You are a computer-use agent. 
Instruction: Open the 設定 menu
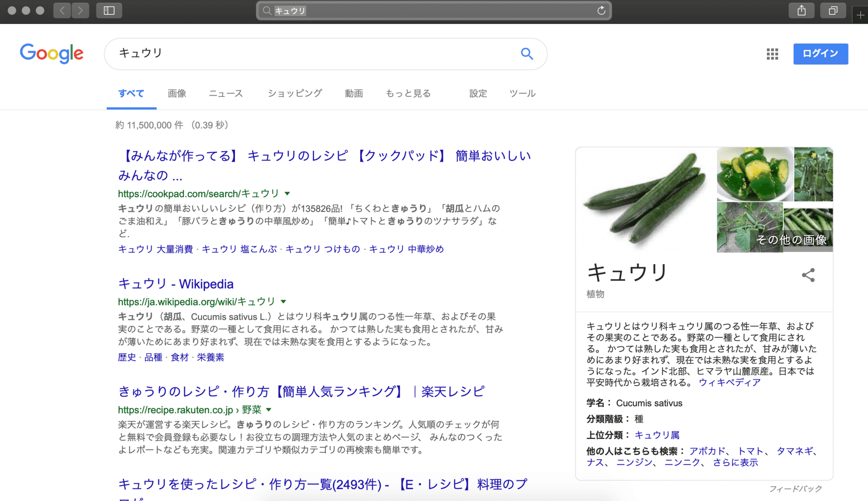pos(478,93)
